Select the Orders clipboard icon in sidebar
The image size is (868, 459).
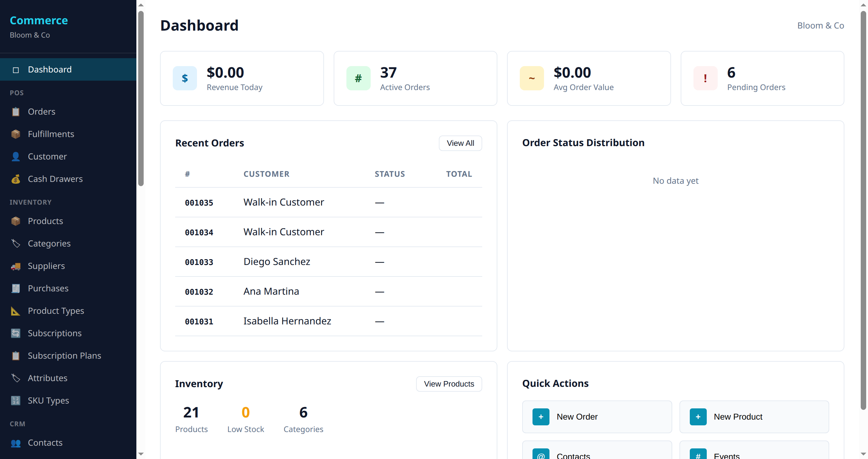pyautogui.click(x=15, y=112)
